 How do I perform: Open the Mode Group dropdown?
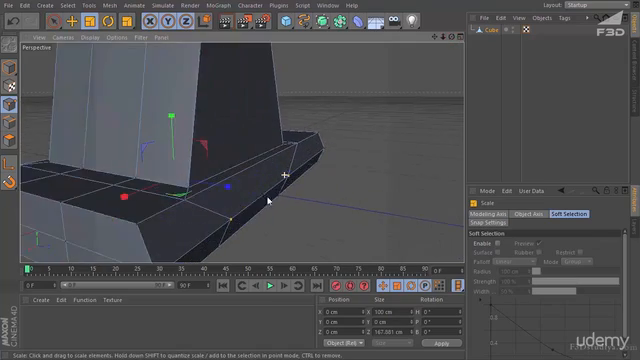577,262
